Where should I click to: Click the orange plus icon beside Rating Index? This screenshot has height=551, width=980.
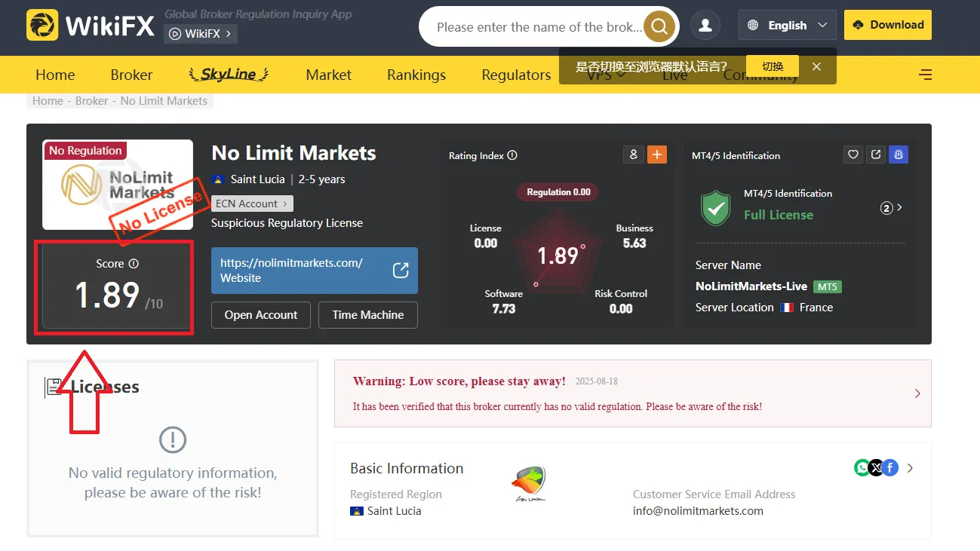pyautogui.click(x=656, y=155)
